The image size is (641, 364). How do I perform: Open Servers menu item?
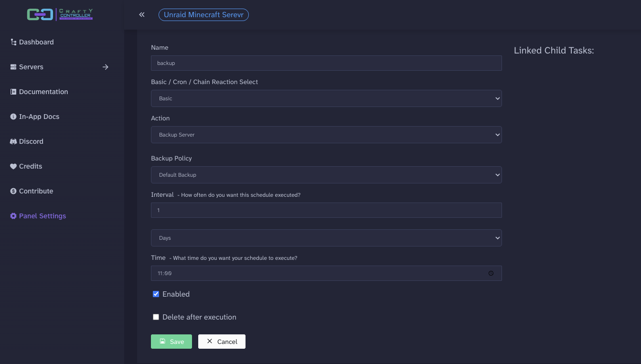31,67
